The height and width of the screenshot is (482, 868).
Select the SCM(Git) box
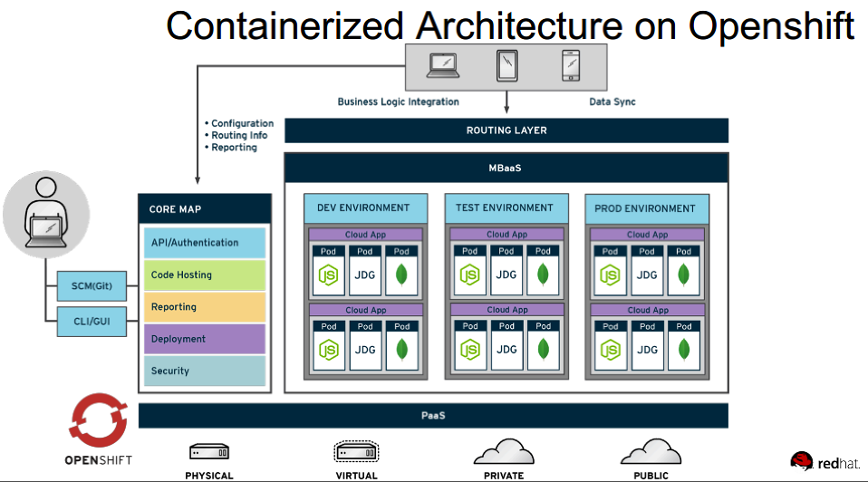point(92,286)
